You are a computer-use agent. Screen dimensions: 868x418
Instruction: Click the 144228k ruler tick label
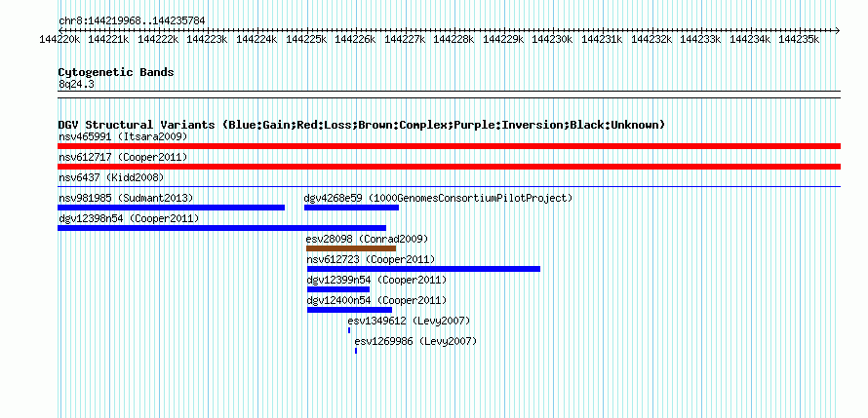tap(454, 39)
